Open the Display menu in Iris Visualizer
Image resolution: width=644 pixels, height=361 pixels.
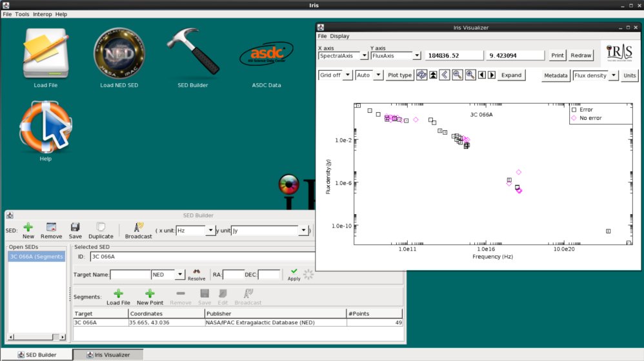[x=339, y=36]
